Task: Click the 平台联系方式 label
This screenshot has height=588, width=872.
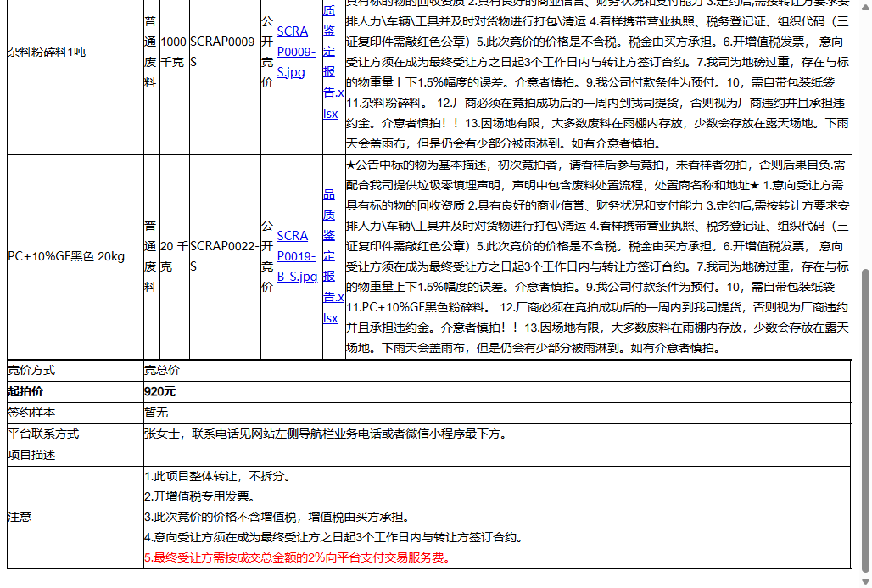Action: pyautogui.click(x=43, y=434)
